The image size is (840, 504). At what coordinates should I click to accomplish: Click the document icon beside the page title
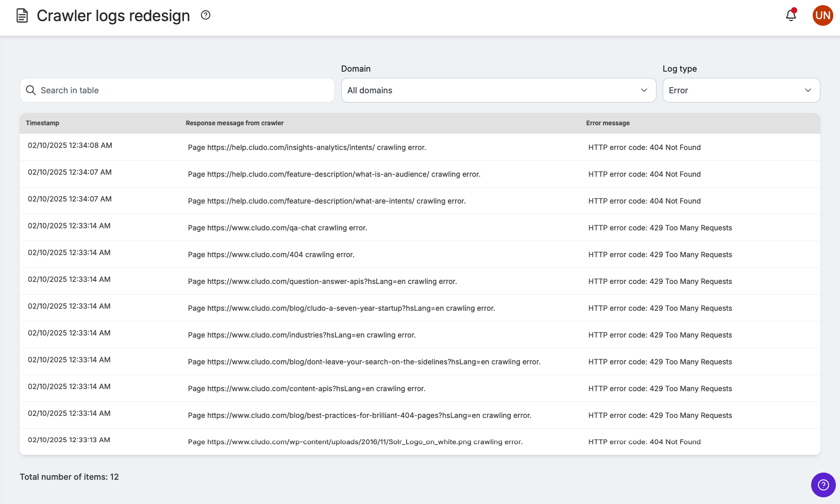(22, 15)
